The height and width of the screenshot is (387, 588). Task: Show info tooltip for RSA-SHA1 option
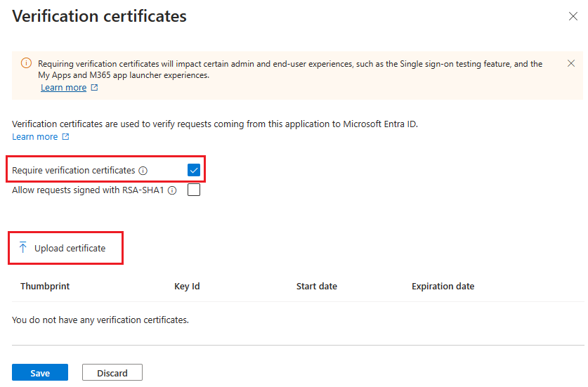point(172,190)
